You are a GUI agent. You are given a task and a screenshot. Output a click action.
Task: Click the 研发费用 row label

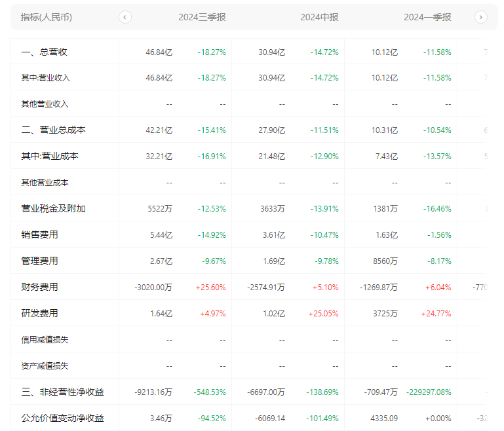pyautogui.click(x=39, y=313)
